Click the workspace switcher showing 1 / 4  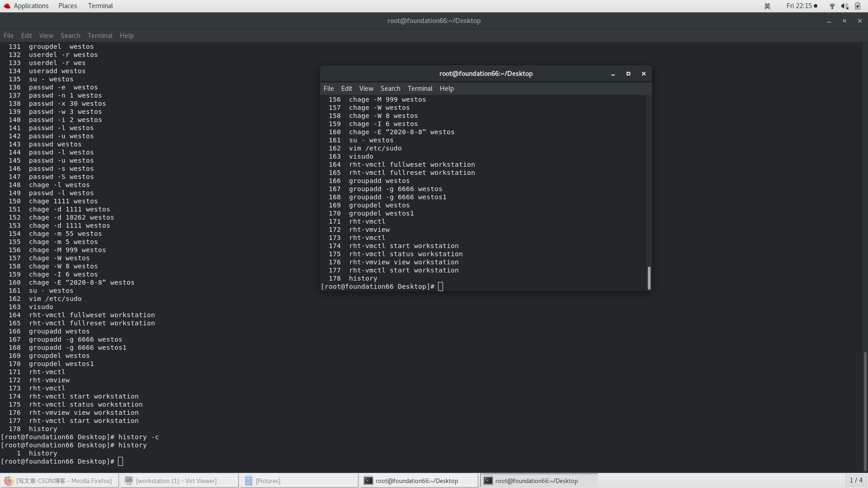pyautogui.click(x=856, y=480)
